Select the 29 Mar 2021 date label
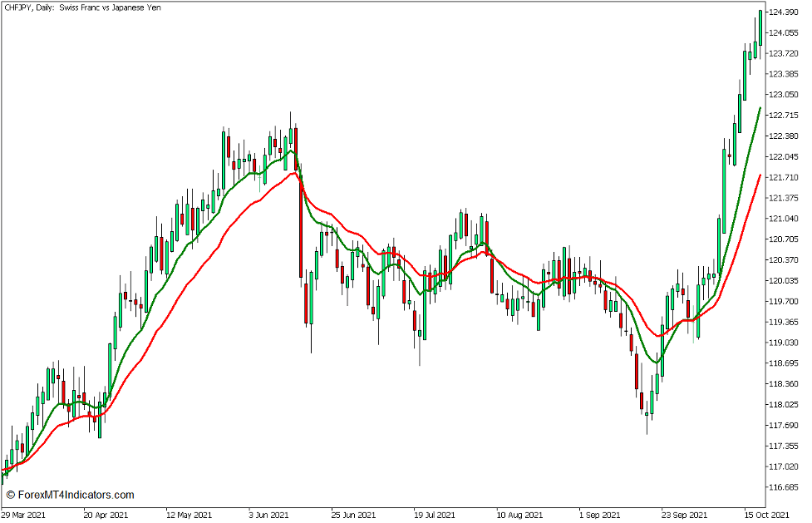 point(25,514)
